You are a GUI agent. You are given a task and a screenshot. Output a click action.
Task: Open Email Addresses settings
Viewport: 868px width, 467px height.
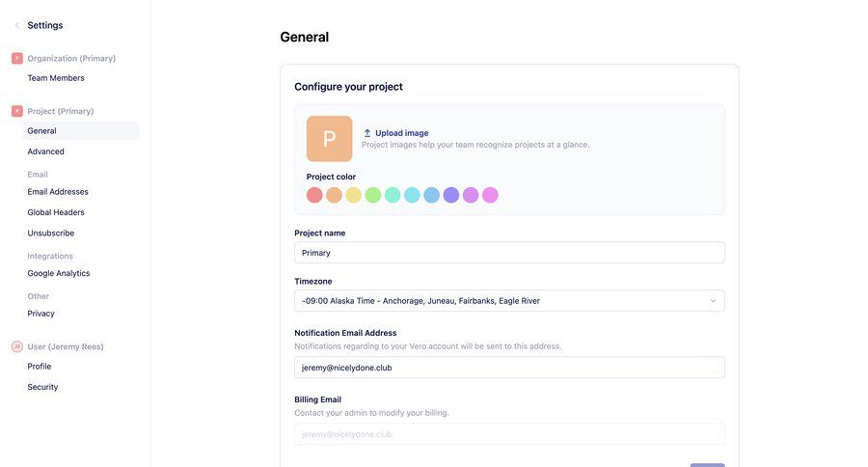click(58, 192)
